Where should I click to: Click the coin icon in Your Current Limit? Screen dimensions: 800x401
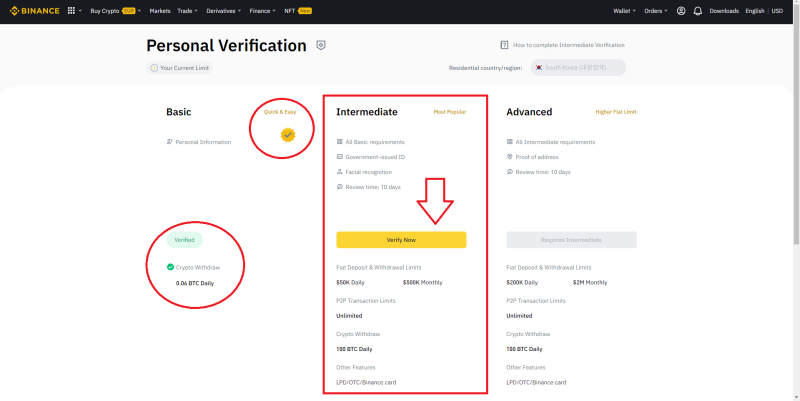click(x=154, y=68)
